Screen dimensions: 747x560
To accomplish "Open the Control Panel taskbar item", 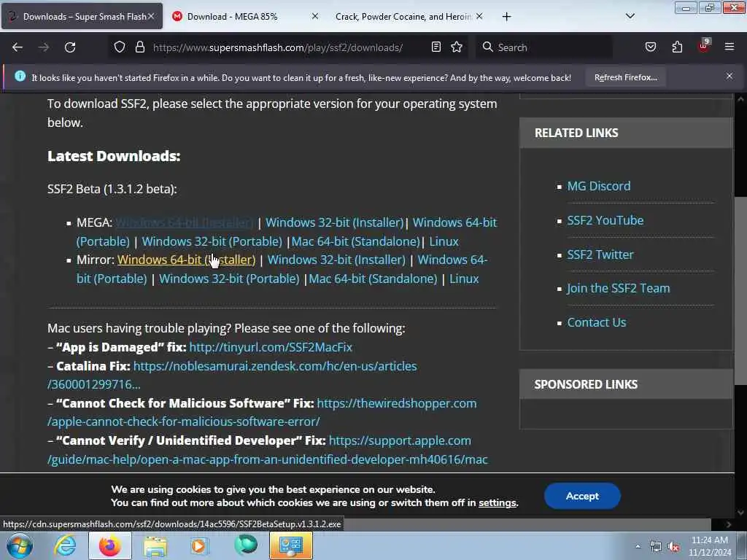I will point(290,545).
